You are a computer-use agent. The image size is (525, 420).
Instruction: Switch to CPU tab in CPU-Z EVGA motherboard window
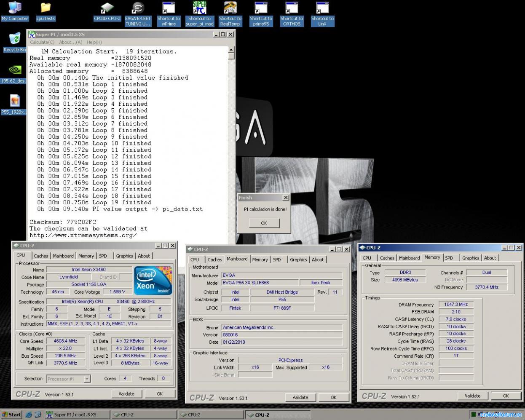195,259
